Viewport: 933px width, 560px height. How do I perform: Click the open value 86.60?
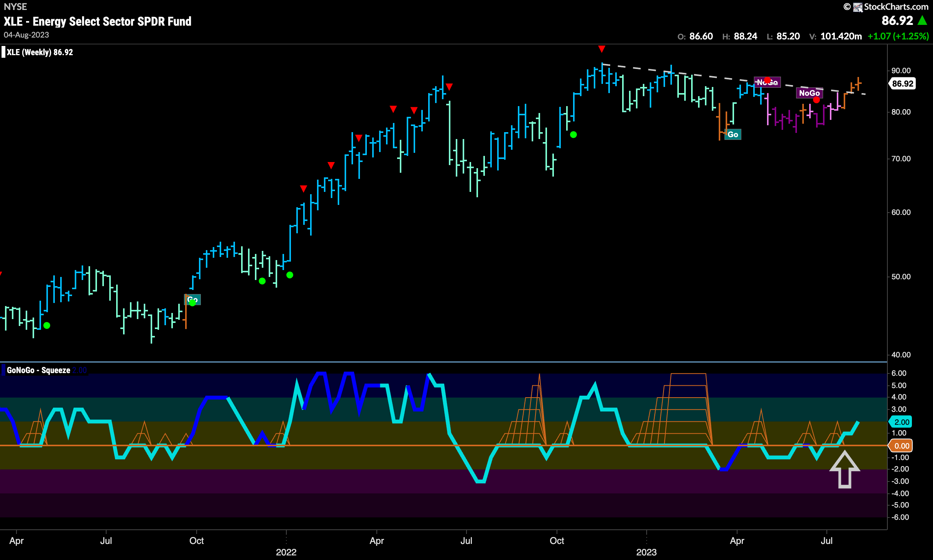coord(701,36)
